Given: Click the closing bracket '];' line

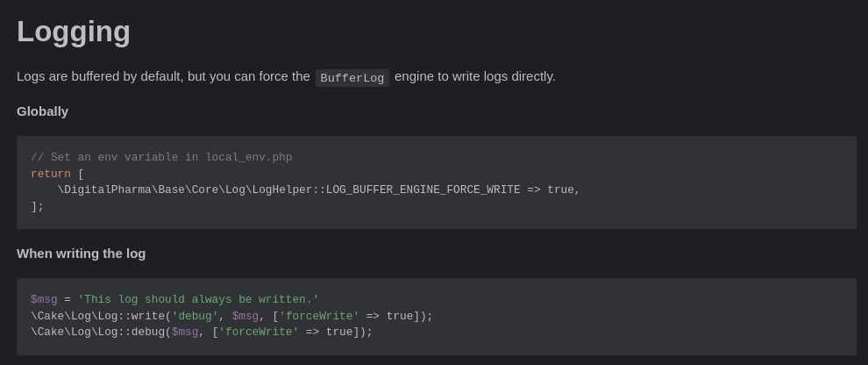Looking at the screenshot, I should coord(37,206).
